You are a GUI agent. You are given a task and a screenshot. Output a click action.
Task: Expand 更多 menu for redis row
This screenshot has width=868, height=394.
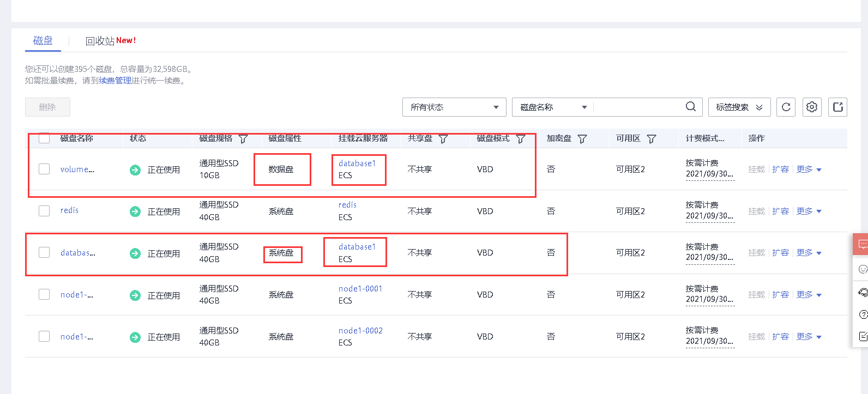pos(809,211)
